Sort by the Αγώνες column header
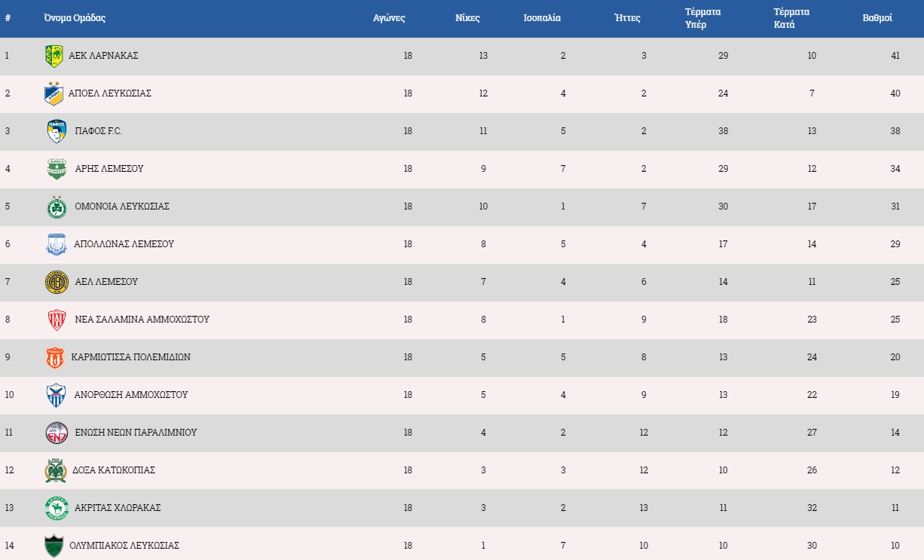 (389, 18)
